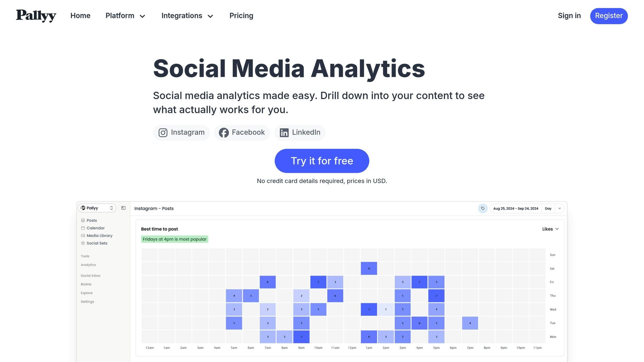Screen dimensions: 644x362
Task: Click the Register button
Action: coord(608,16)
